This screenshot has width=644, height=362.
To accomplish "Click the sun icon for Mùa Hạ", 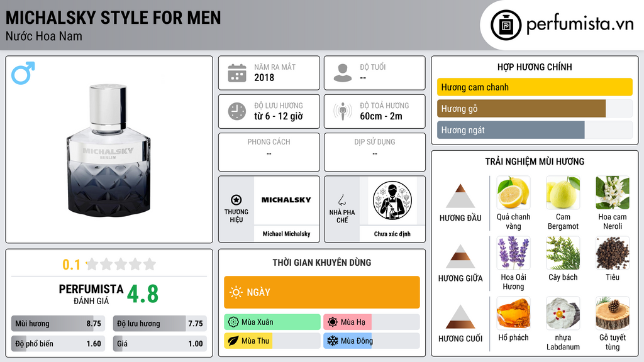I will pos(333,322).
